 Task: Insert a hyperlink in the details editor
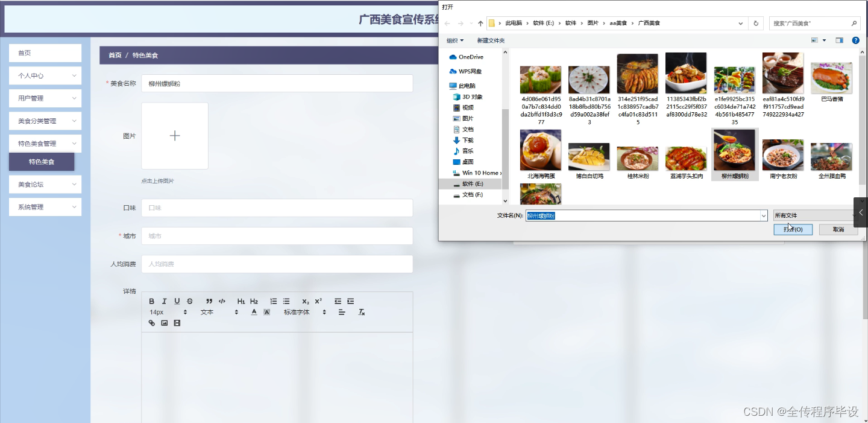pos(152,322)
